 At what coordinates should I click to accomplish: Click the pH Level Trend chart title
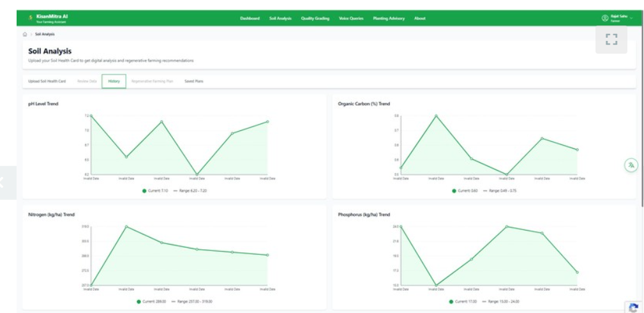click(43, 103)
